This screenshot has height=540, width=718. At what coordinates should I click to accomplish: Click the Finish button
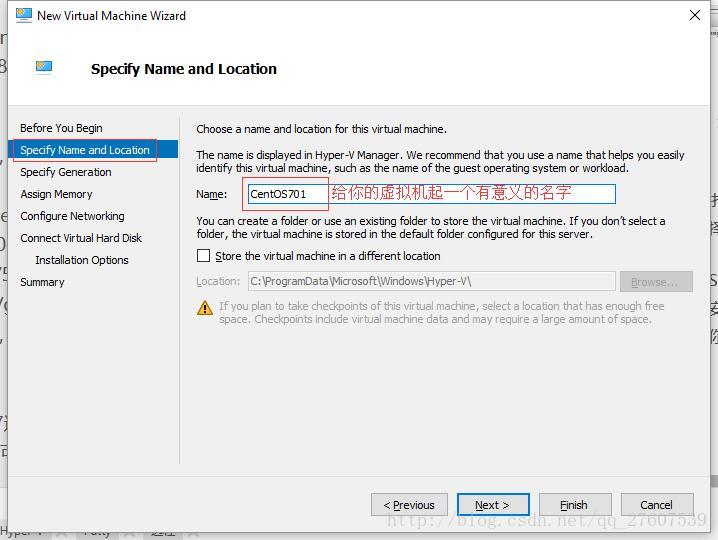[575, 505]
